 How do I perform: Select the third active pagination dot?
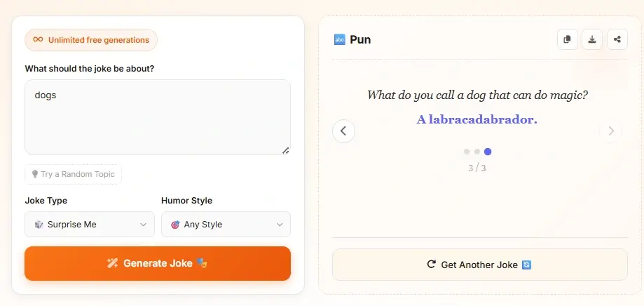point(488,152)
